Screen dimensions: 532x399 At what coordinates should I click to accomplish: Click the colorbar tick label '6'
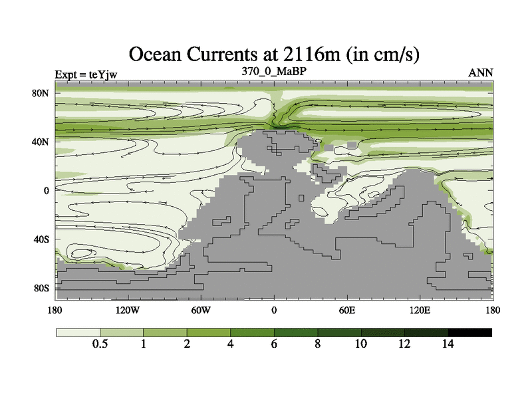coord(274,344)
